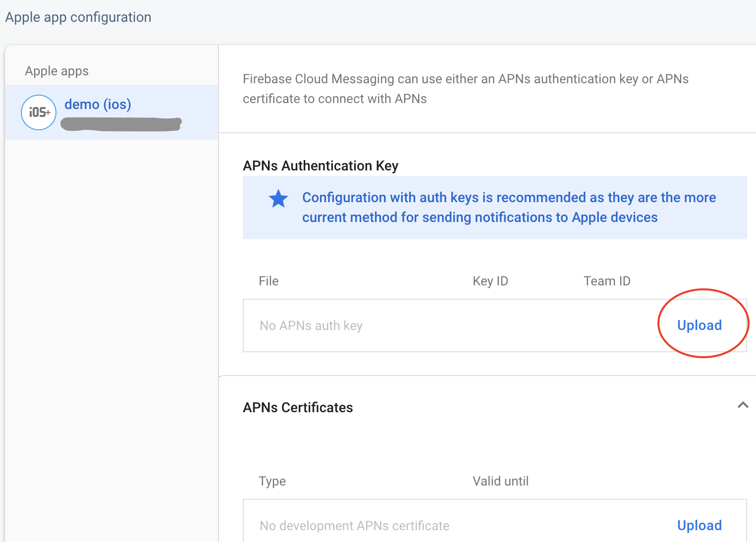Click the chevron above APNs Certificates
This screenshot has height=542, width=756.
(743, 405)
